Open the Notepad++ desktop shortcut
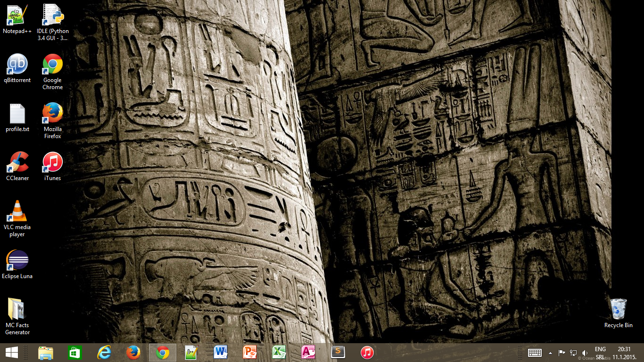This screenshot has width=644, height=362. tap(17, 20)
